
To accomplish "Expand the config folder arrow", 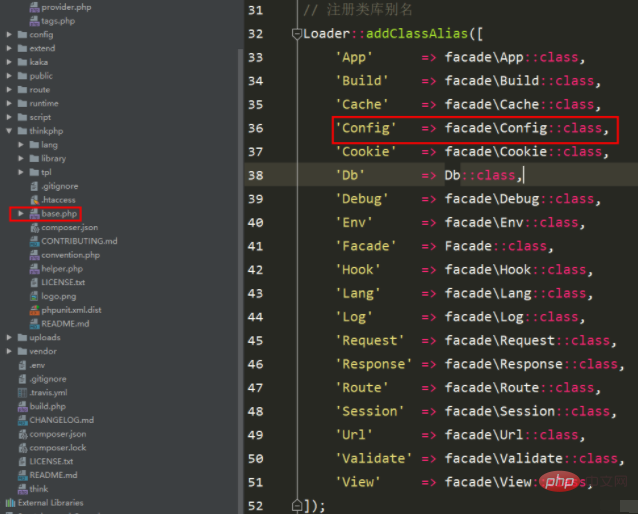I will (9, 35).
